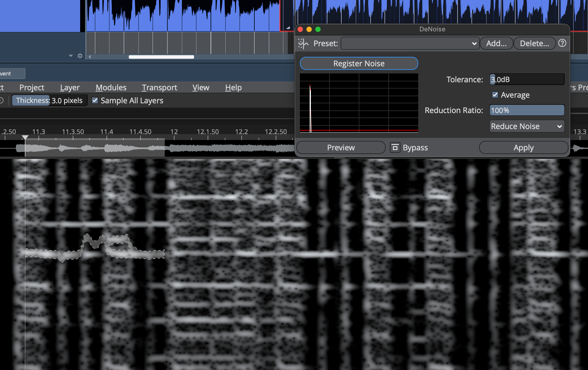The height and width of the screenshot is (370, 588).
Task: Click the Tolerance value field
Action: pos(527,79)
